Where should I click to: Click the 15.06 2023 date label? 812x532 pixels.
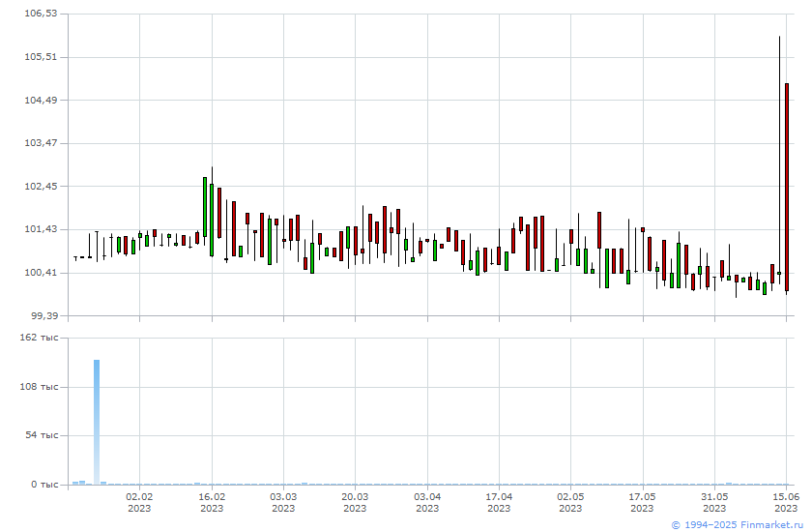coord(786,502)
